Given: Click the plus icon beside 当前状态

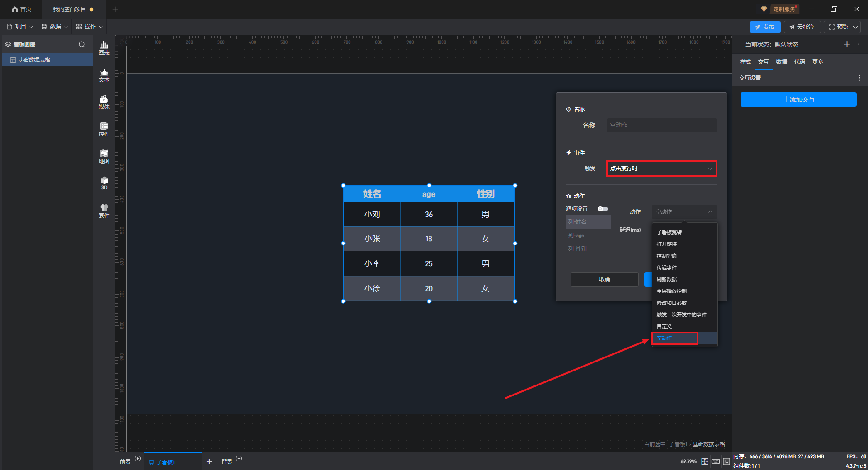Looking at the screenshot, I should [x=847, y=44].
